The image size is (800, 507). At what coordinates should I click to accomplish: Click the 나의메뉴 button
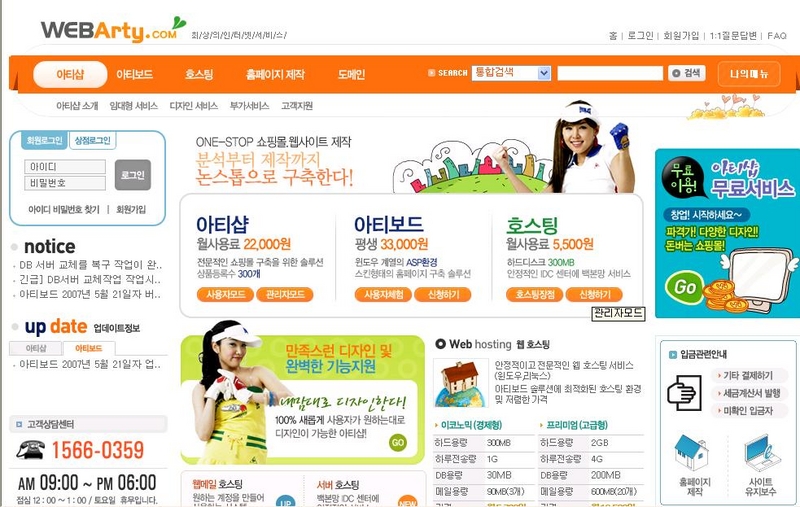coord(748,74)
